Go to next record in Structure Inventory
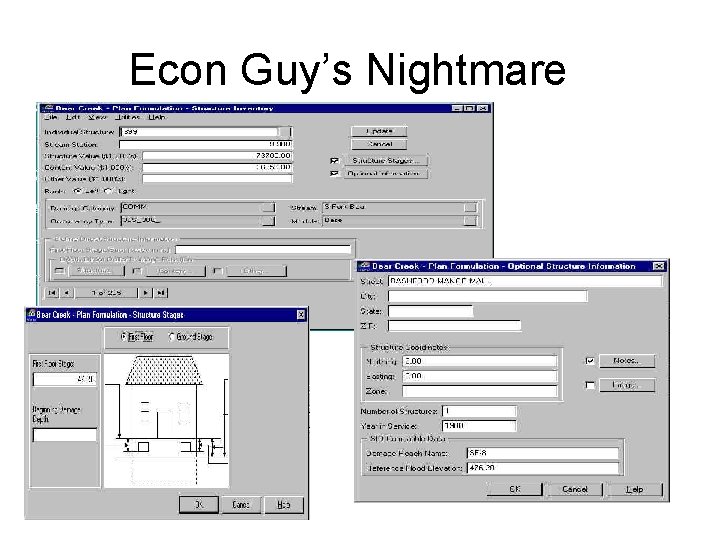Screen dimensions: 720x540 (x=146, y=292)
